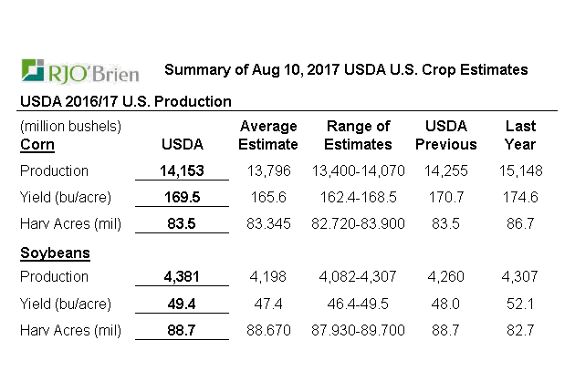Select the USDA 2016/17 U.S. Production heading

[125, 101]
